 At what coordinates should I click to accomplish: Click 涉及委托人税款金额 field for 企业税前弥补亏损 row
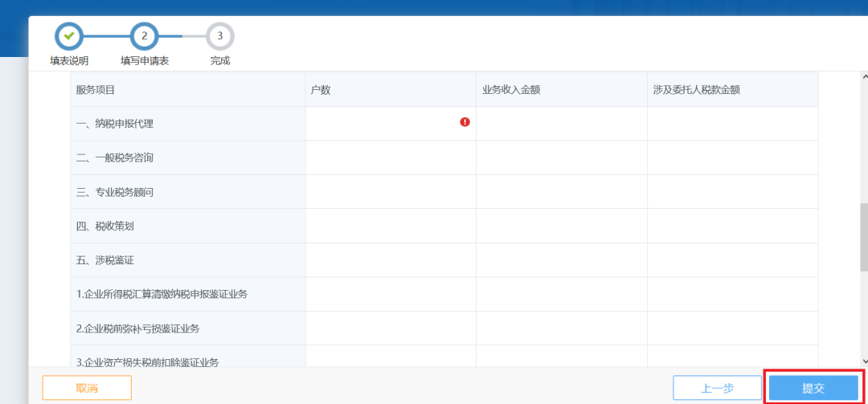click(x=733, y=329)
